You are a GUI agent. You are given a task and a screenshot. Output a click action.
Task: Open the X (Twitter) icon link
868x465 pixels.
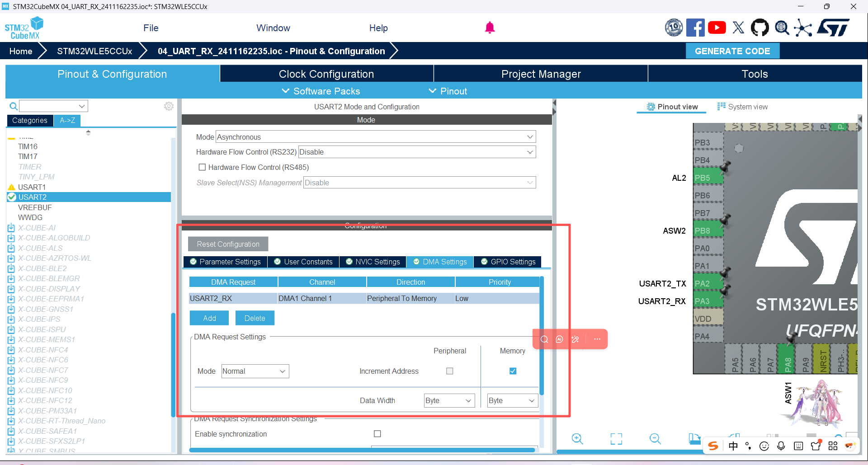click(738, 28)
